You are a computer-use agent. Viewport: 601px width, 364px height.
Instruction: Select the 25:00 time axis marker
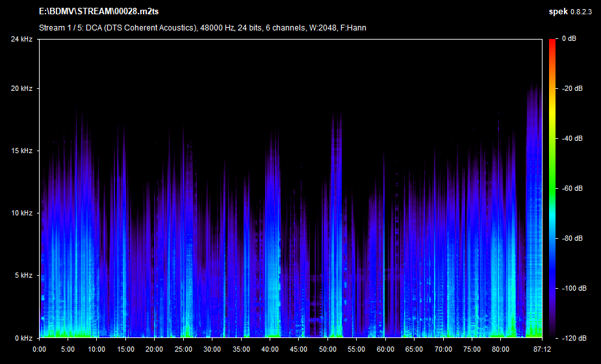[x=184, y=349]
